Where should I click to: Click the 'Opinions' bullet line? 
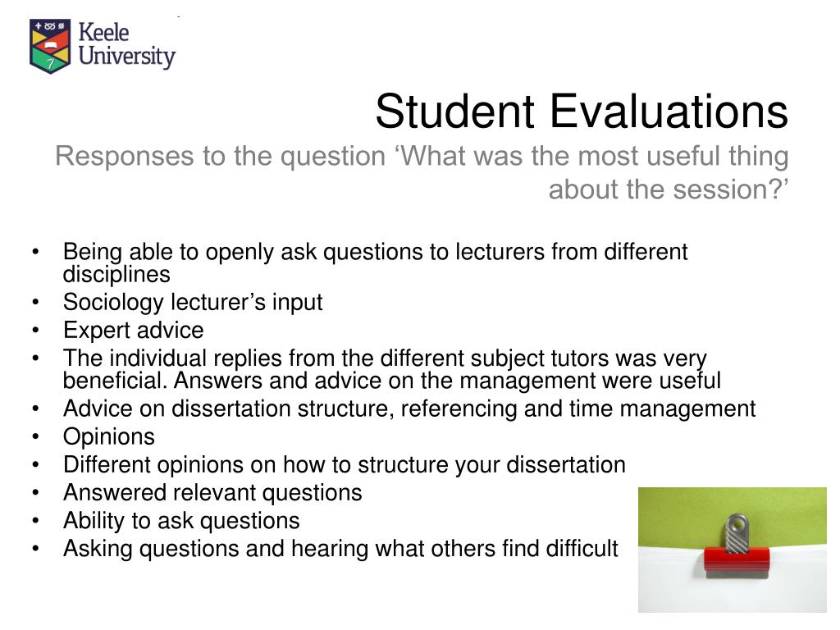coord(109,436)
